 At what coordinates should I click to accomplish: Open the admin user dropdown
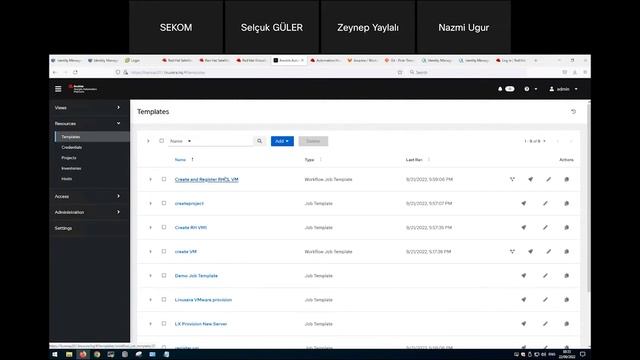[563, 89]
